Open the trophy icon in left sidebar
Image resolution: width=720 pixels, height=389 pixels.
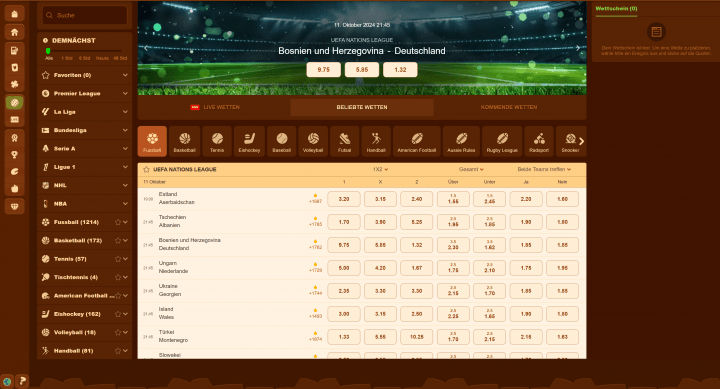pos(15,155)
